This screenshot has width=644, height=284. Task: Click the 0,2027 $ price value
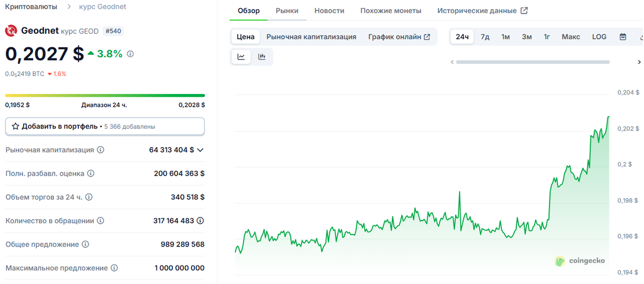tap(45, 54)
